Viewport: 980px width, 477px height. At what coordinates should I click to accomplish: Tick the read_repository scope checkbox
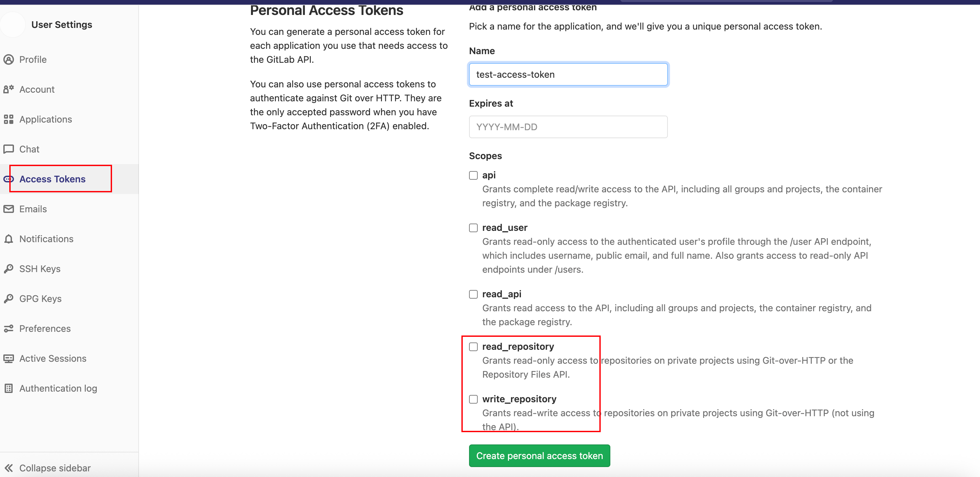473,347
